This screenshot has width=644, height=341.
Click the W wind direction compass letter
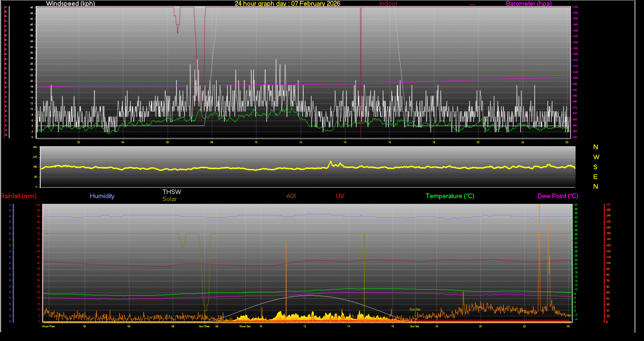click(596, 157)
